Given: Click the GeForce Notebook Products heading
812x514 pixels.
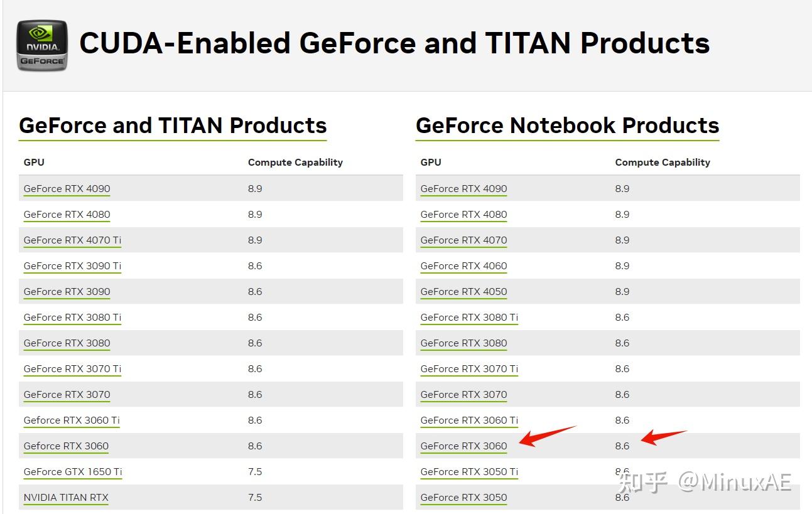Looking at the screenshot, I should click(x=567, y=126).
